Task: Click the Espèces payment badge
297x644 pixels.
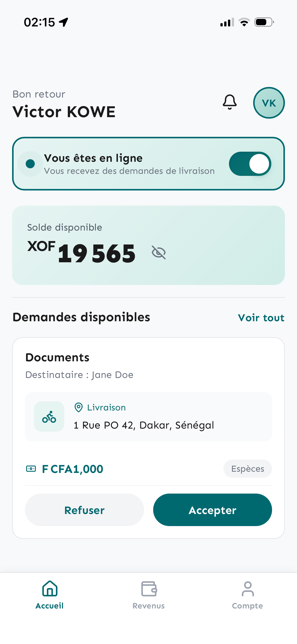Action: 247,469
